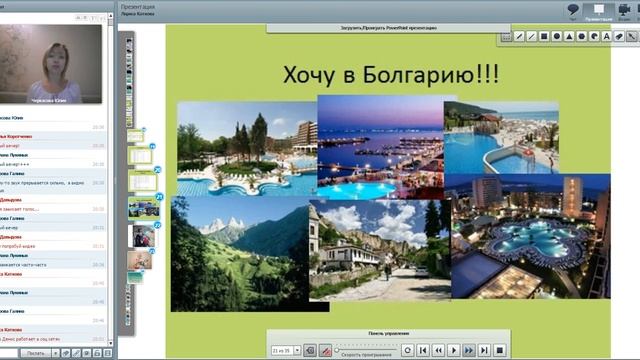Click the Send button below chat

[x=36, y=353]
